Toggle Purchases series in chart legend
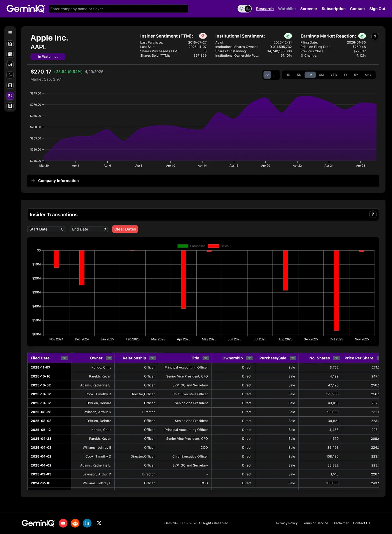The width and height of the screenshot is (392, 534). [x=191, y=246]
